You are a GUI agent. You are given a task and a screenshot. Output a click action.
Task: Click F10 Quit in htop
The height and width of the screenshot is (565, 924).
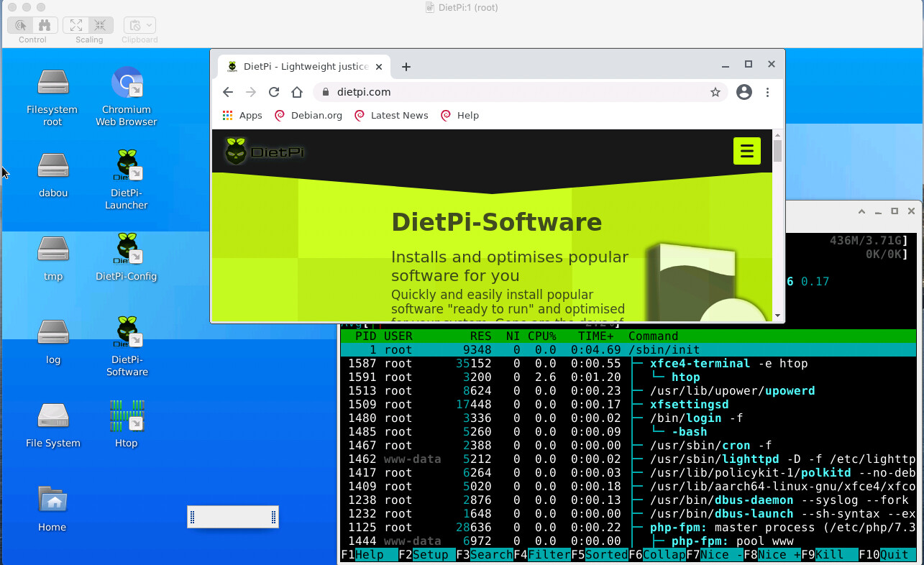point(887,555)
